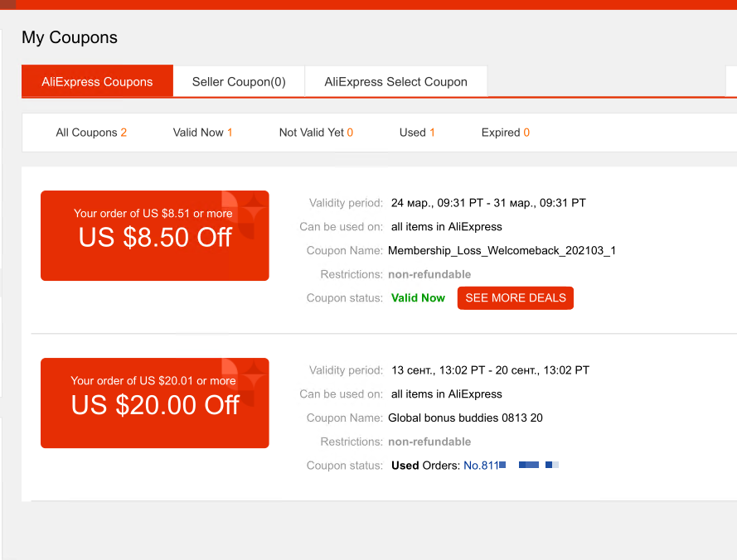737x560 pixels.
Task: Select the US $8.50 Off coupon card
Action: pos(155,235)
